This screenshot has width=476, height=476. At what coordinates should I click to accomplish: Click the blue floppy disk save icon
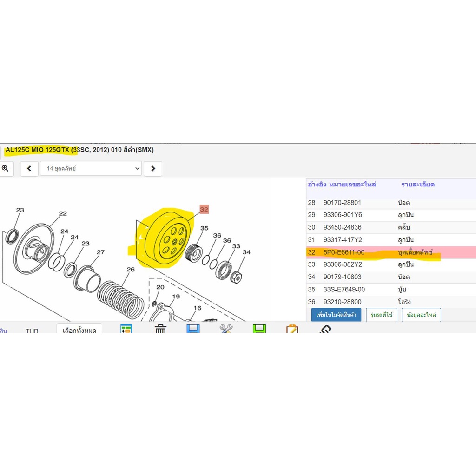point(193,329)
